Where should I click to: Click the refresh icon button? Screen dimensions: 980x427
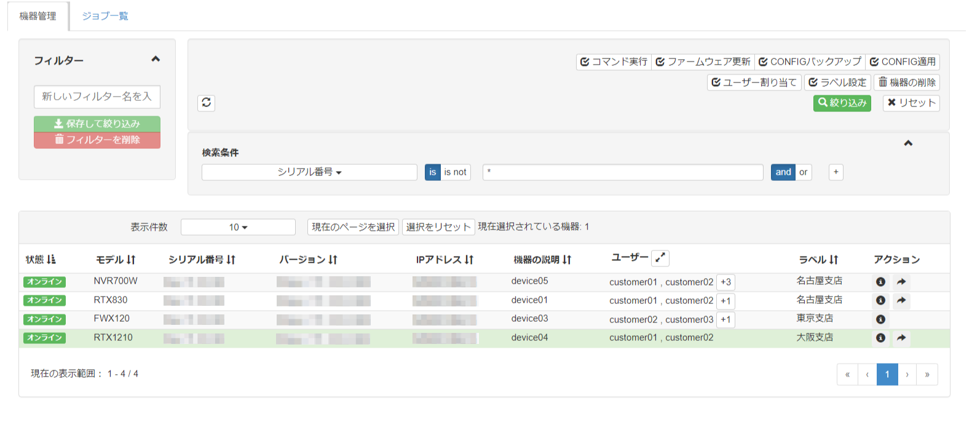(207, 103)
